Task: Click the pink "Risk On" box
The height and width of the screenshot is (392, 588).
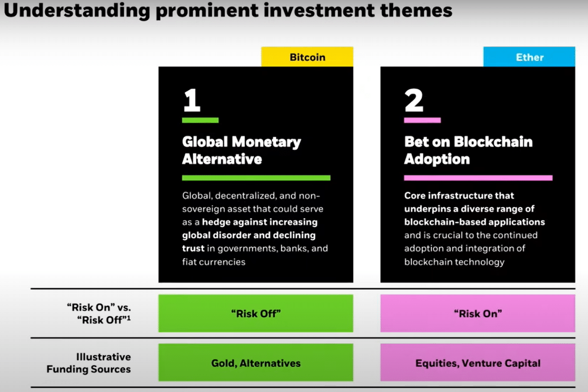Action: coord(478,313)
